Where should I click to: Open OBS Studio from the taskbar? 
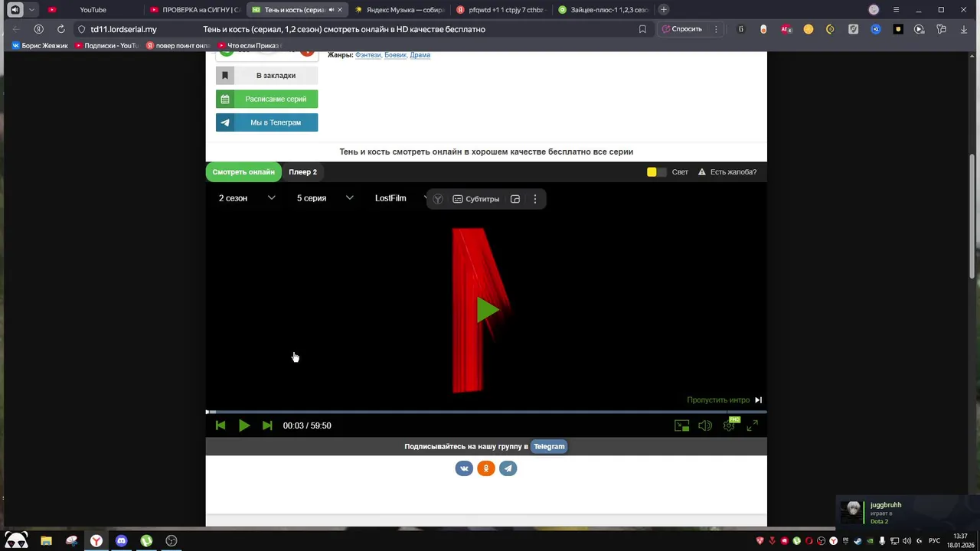[x=171, y=541]
